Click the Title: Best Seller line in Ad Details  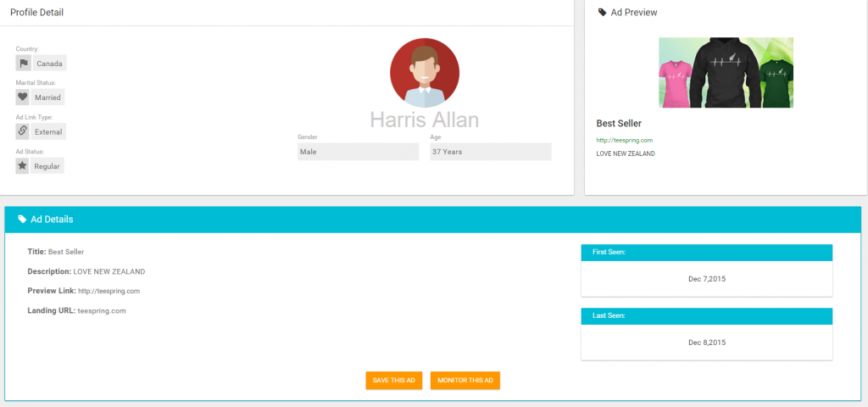point(56,252)
